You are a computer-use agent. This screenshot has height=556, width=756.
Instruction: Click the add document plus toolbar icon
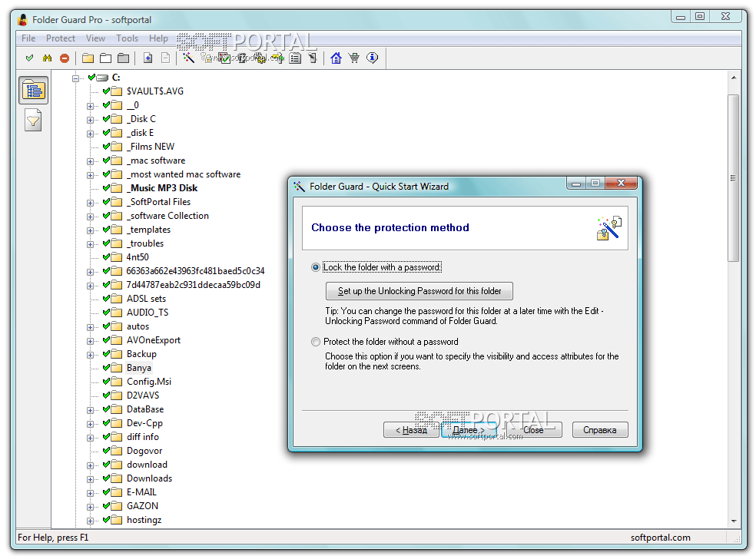pyautogui.click(x=148, y=58)
